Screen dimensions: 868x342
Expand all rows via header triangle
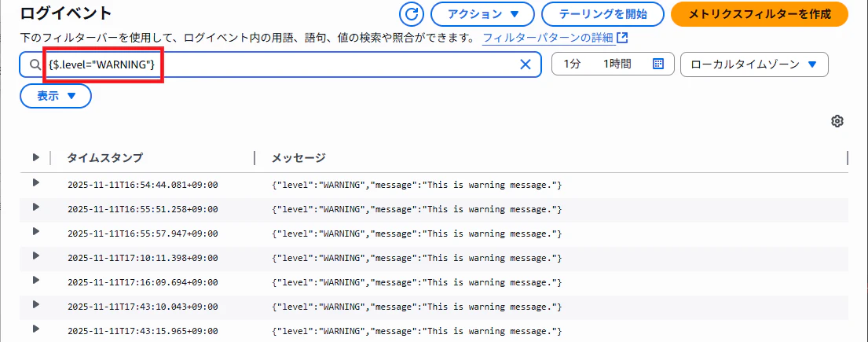36,157
